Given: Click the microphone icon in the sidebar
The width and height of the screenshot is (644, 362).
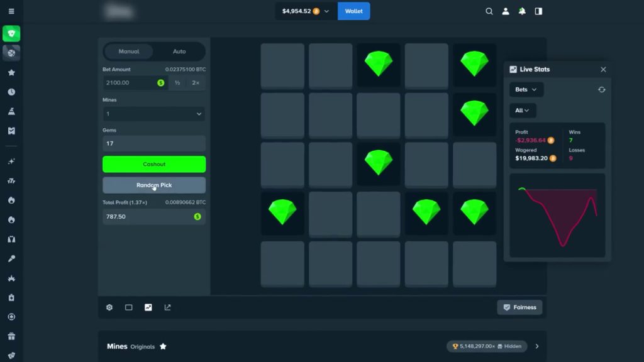Looking at the screenshot, I should [11, 258].
